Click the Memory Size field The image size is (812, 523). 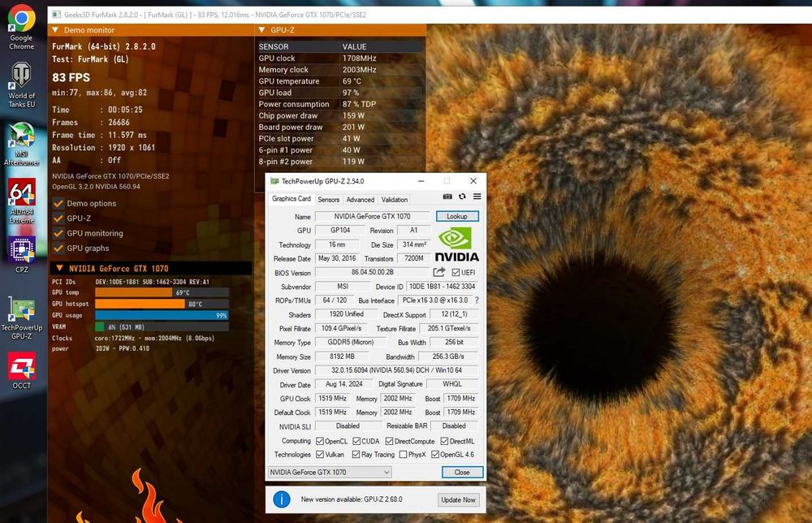point(342,357)
